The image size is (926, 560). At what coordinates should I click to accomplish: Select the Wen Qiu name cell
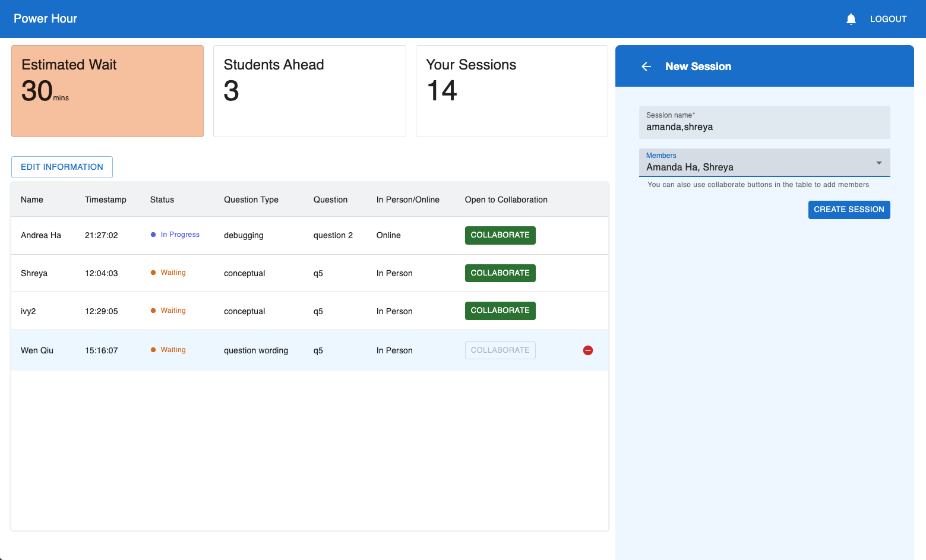[x=37, y=350]
